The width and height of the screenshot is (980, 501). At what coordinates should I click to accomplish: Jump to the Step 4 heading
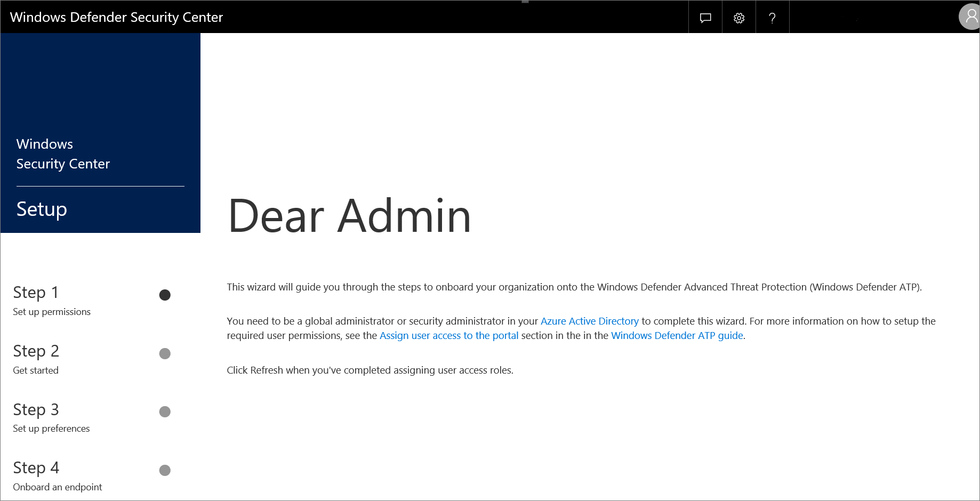coord(36,468)
